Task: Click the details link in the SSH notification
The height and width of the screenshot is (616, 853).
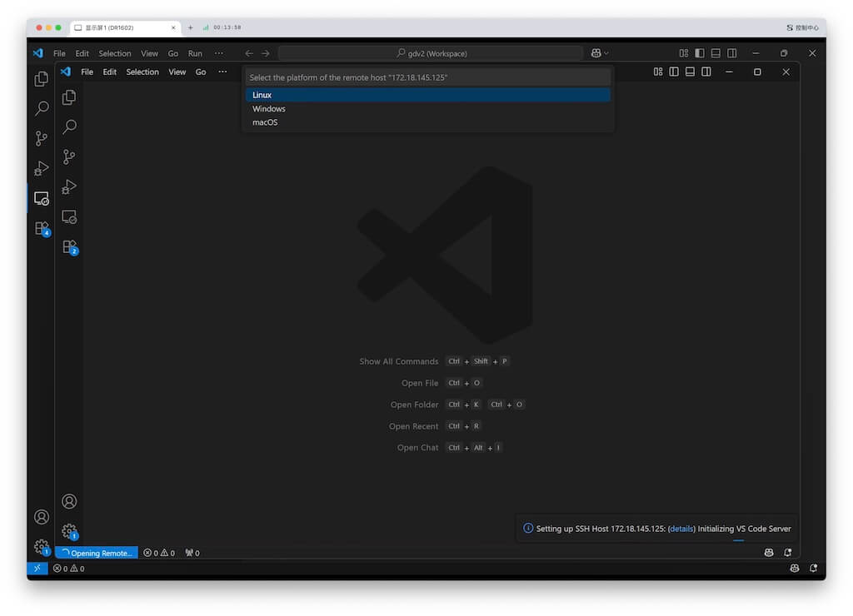Action: 681,529
